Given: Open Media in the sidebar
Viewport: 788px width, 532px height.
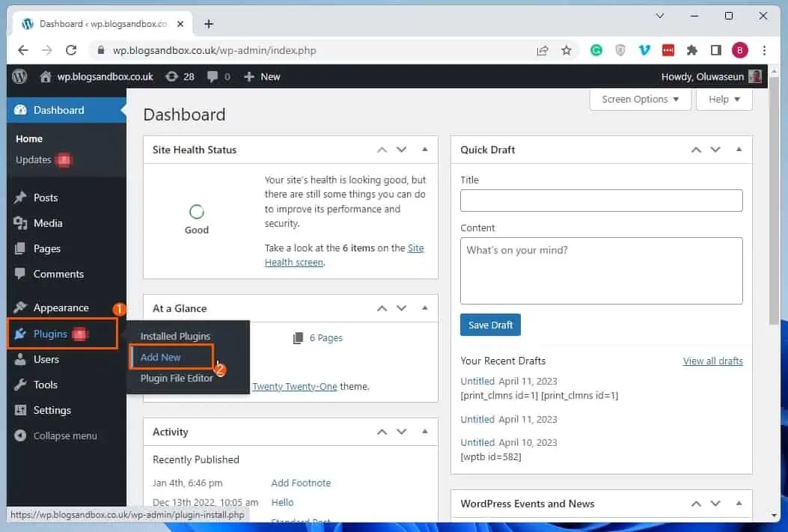Looking at the screenshot, I should point(67,223).
